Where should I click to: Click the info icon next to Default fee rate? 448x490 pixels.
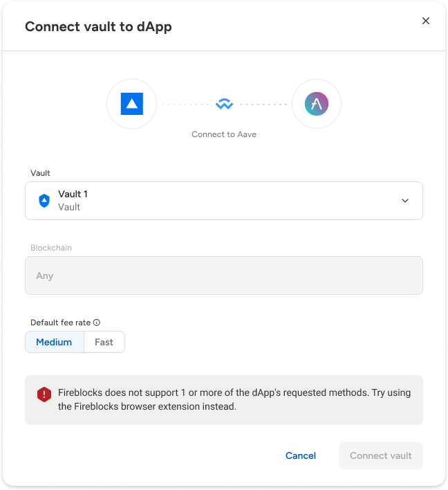[x=97, y=323]
